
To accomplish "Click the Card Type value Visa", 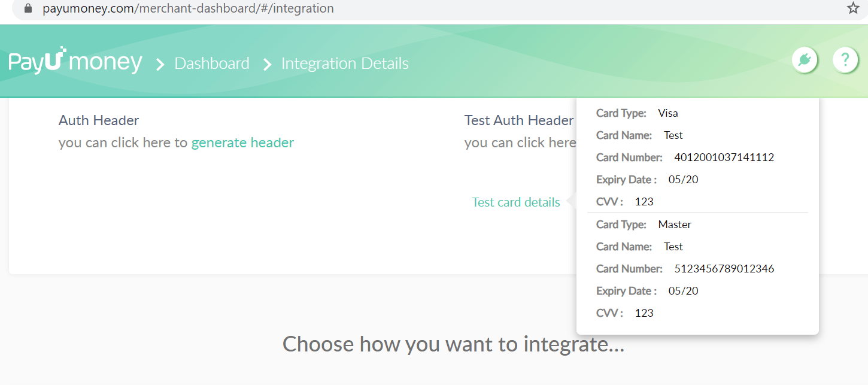I will pyautogui.click(x=668, y=113).
